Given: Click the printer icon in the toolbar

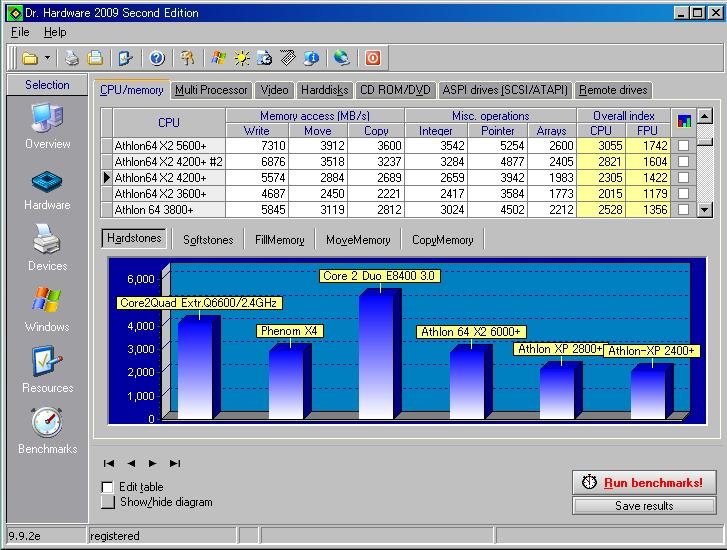Looking at the screenshot, I should click(x=72, y=59).
